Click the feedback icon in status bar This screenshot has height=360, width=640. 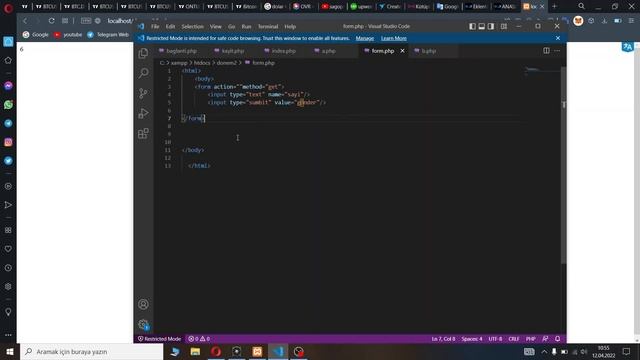[545, 339]
